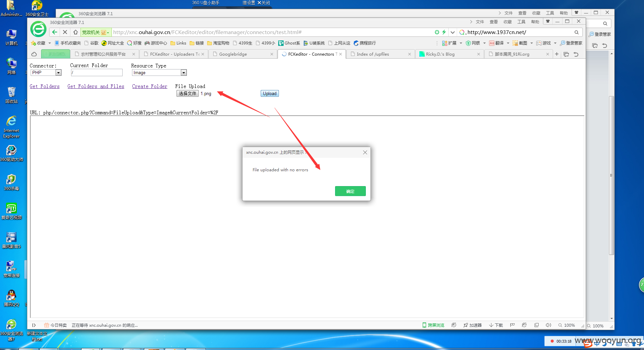Open U装系统 bookmark

[x=314, y=43]
